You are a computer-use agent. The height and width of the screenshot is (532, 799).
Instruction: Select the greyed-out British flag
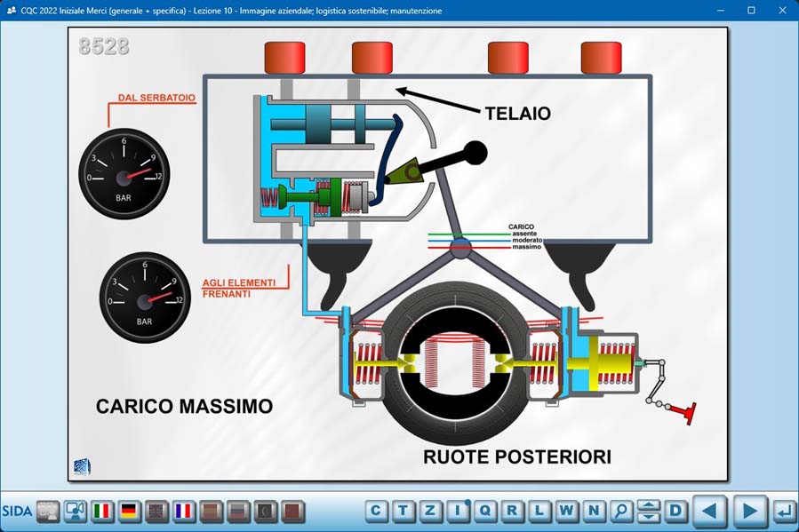point(156,511)
